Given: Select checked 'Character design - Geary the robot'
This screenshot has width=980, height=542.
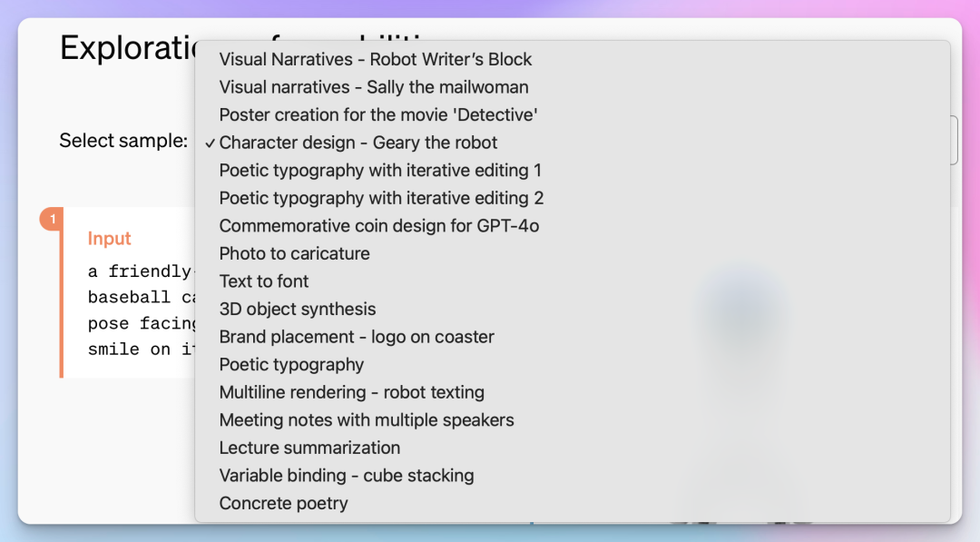Looking at the screenshot, I should click(x=358, y=143).
